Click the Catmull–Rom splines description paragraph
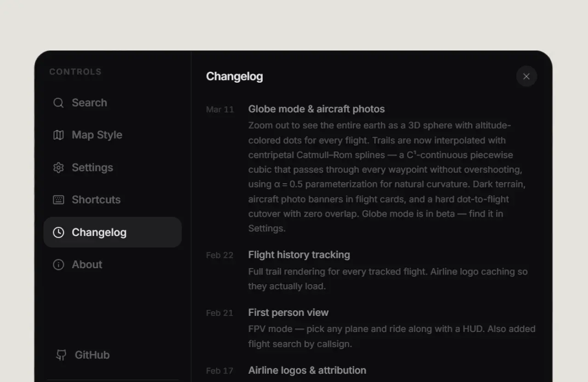Image resolution: width=588 pixels, height=382 pixels. pyautogui.click(x=386, y=177)
